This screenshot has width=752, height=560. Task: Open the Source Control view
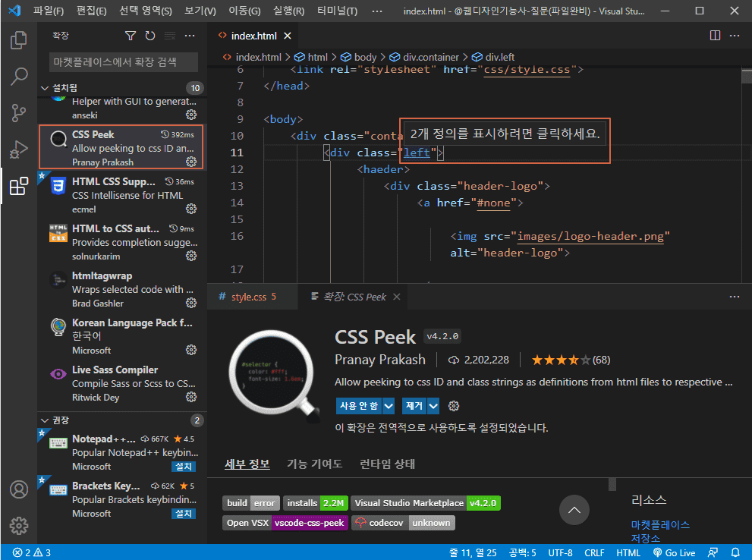(19, 113)
